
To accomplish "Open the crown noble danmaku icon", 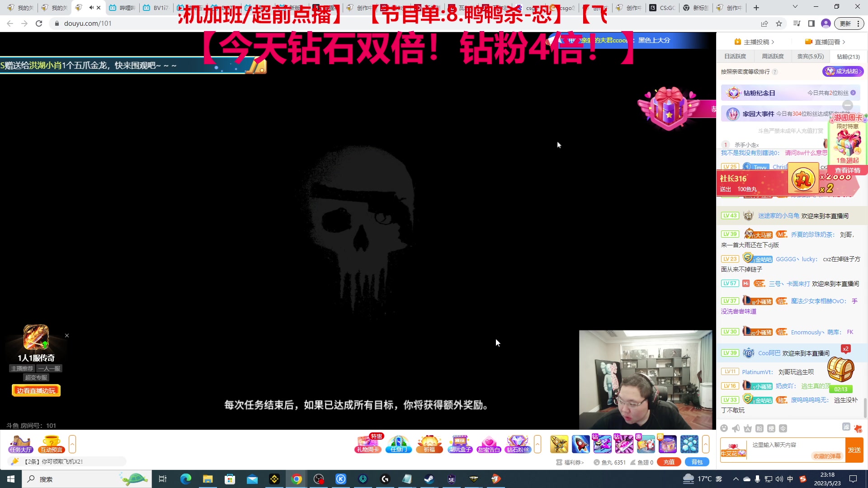I will tap(748, 428).
